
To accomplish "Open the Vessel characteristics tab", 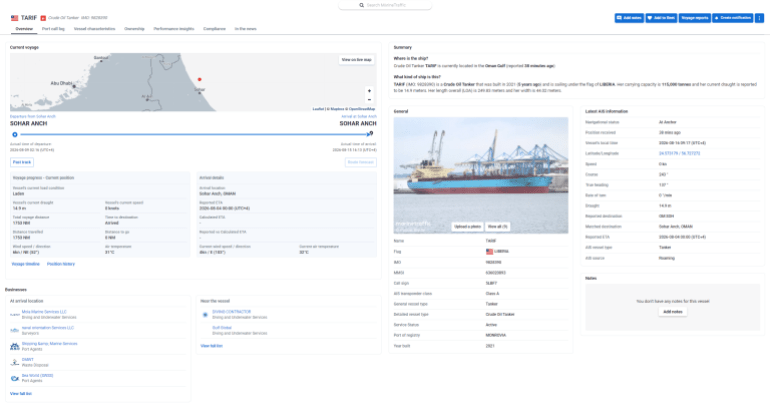I will [94, 29].
